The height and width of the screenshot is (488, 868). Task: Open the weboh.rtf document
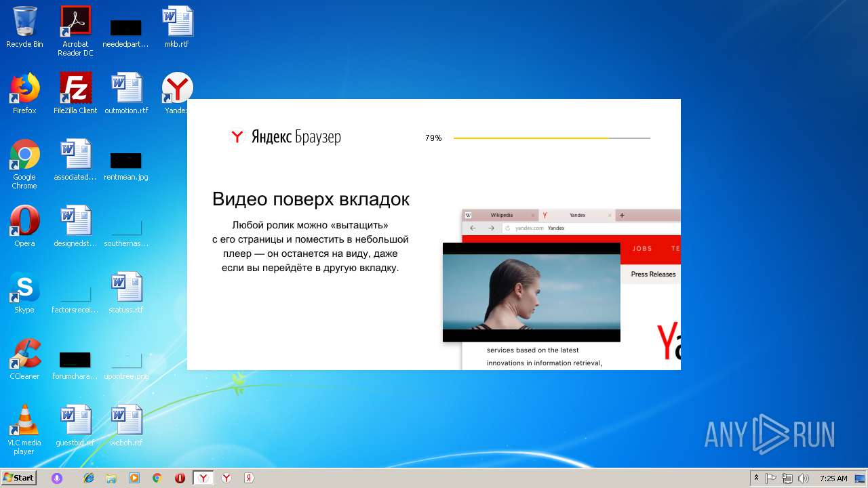[x=126, y=426]
